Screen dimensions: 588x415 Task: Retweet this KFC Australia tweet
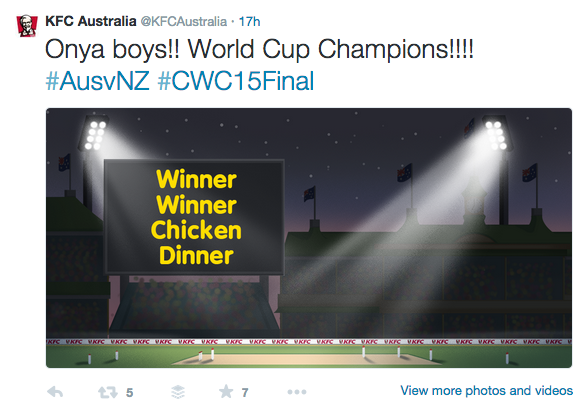point(108,392)
